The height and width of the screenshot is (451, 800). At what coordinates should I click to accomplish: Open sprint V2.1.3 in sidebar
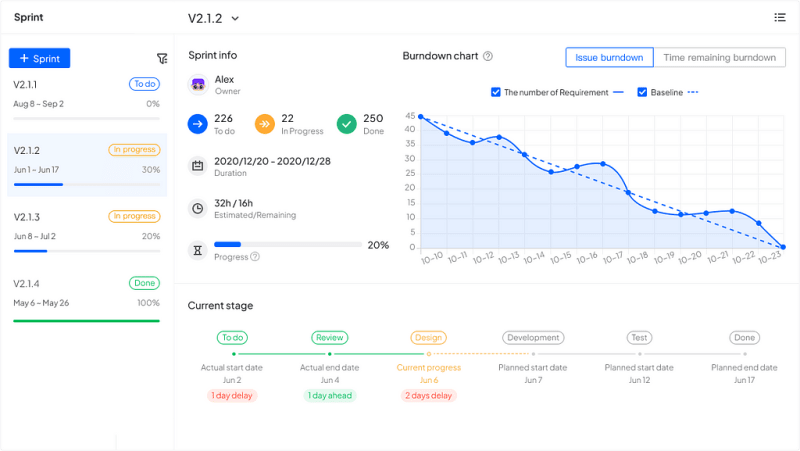pyautogui.click(x=87, y=232)
